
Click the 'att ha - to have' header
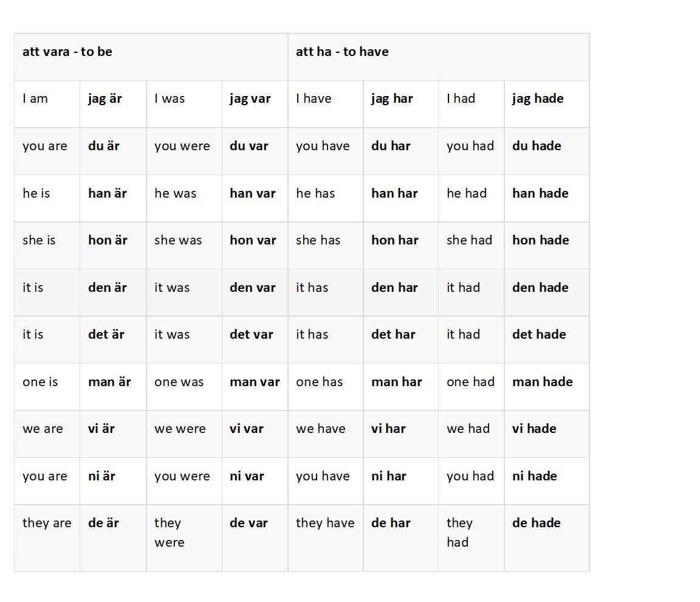coord(438,57)
